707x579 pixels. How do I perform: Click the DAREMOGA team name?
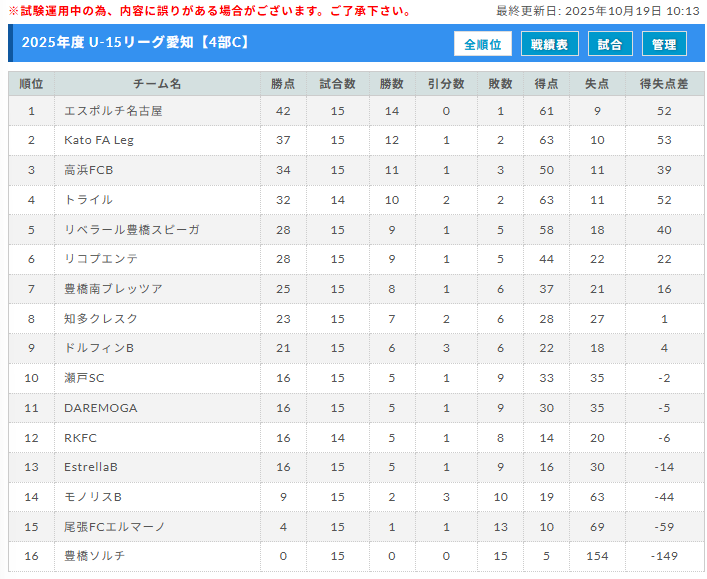pyautogui.click(x=100, y=408)
